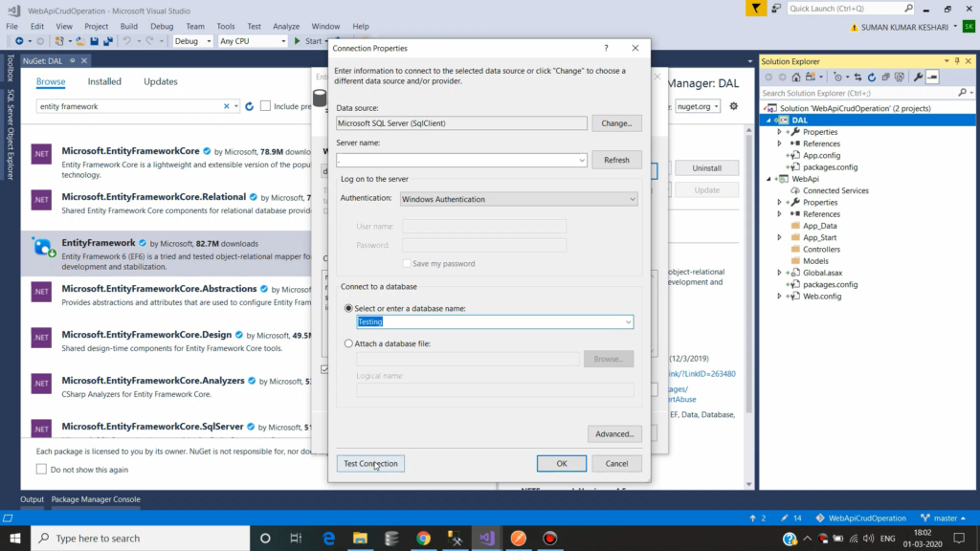Select the 'Attach a database file' radio
The image size is (980, 551).
348,343
